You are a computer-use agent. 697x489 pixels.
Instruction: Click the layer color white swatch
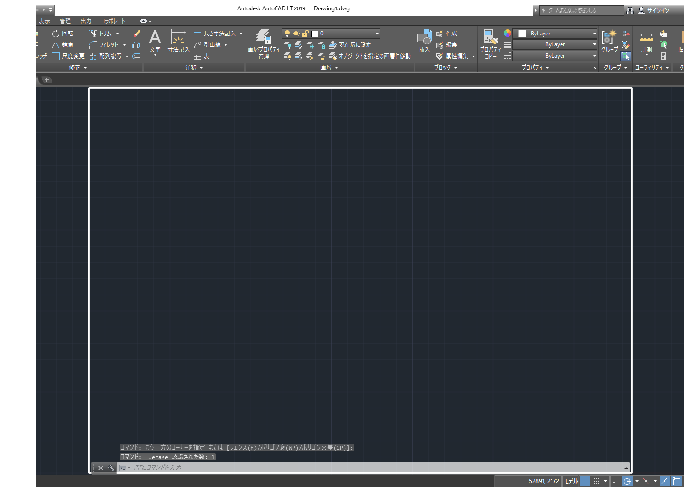click(x=315, y=33)
